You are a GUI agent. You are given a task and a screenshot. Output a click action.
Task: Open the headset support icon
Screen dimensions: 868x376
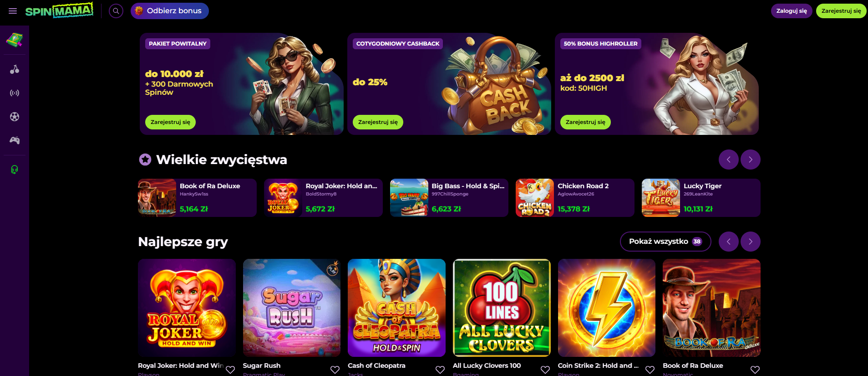click(15, 170)
